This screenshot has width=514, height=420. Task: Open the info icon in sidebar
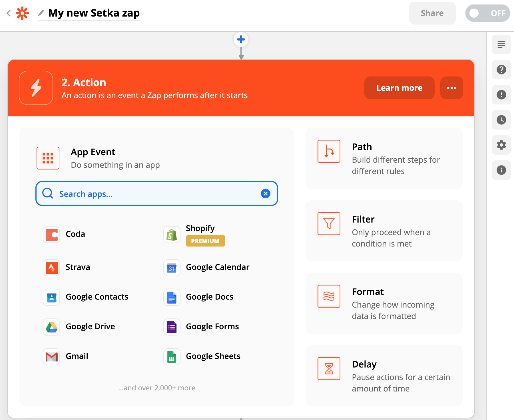coord(501,170)
